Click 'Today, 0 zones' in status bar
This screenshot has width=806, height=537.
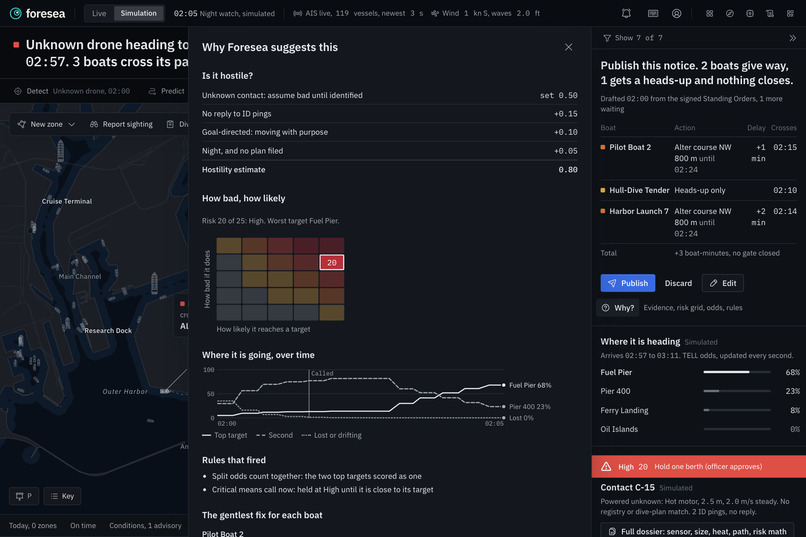click(33, 526)
